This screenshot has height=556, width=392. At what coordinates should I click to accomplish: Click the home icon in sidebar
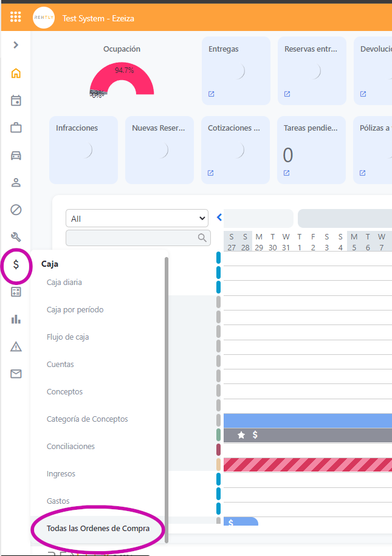coord(16,74)
